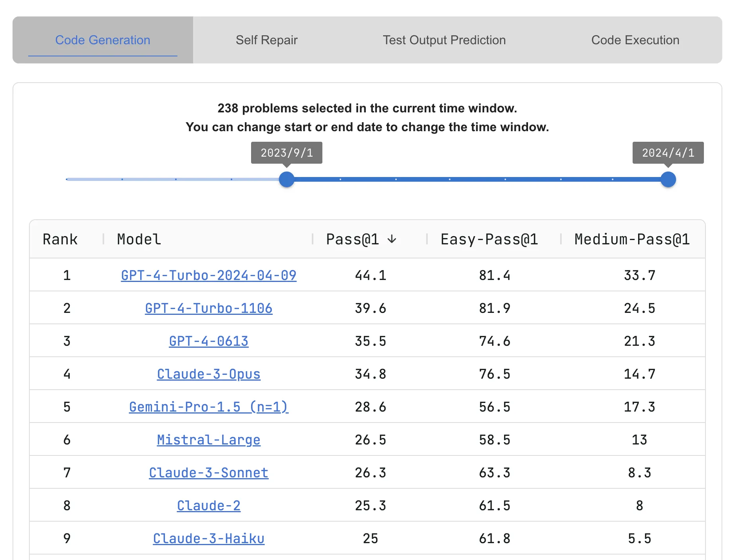Click the Pass@1 value 26.3
The width and height of the screenshot is (756, 560).
click(x=371, y=473)
